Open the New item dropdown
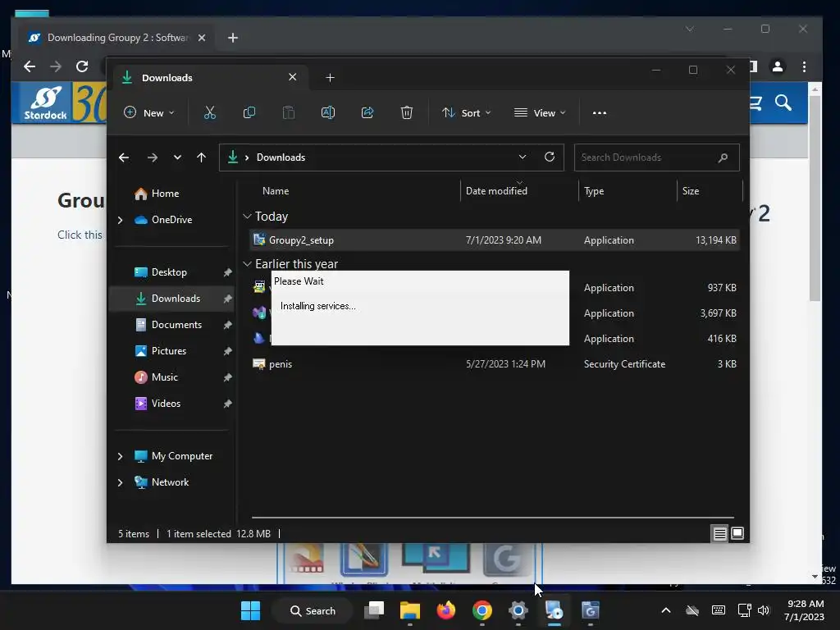The image size is (840, 630). [x=149, y=113]
